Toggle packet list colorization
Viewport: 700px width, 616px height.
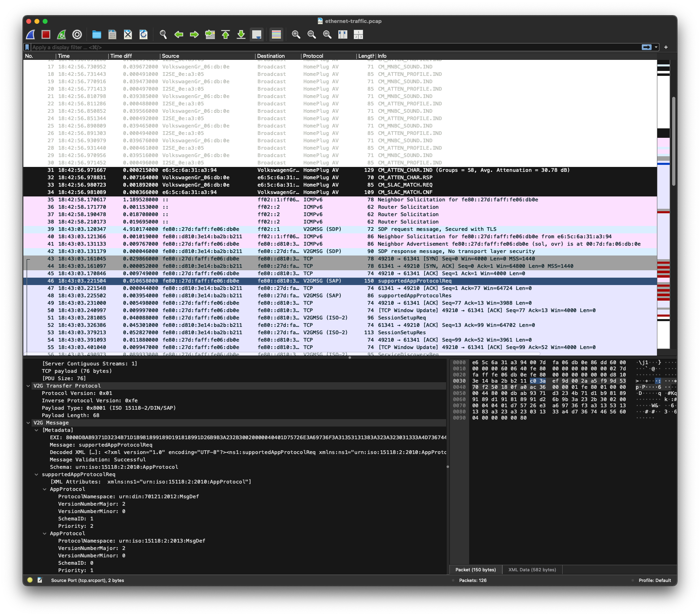pyautogui.click(x=276, y=35)
